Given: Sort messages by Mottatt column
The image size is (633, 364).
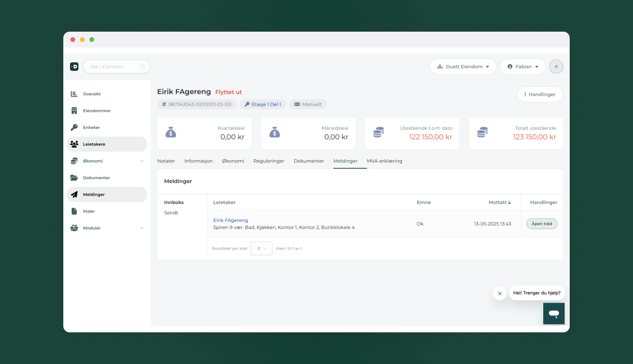Looking at the screenshot, I should point(500,202).
